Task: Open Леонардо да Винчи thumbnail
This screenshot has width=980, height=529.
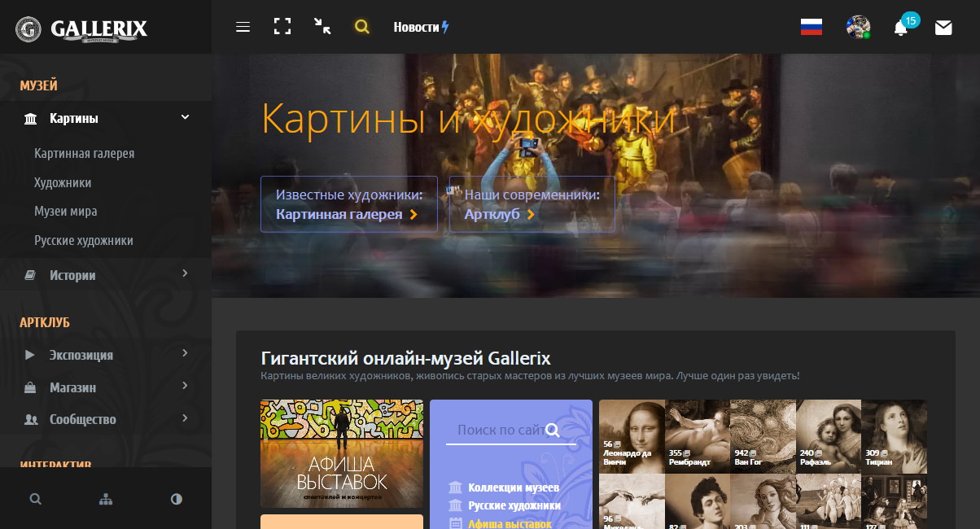Action: (x=632, y=436)
